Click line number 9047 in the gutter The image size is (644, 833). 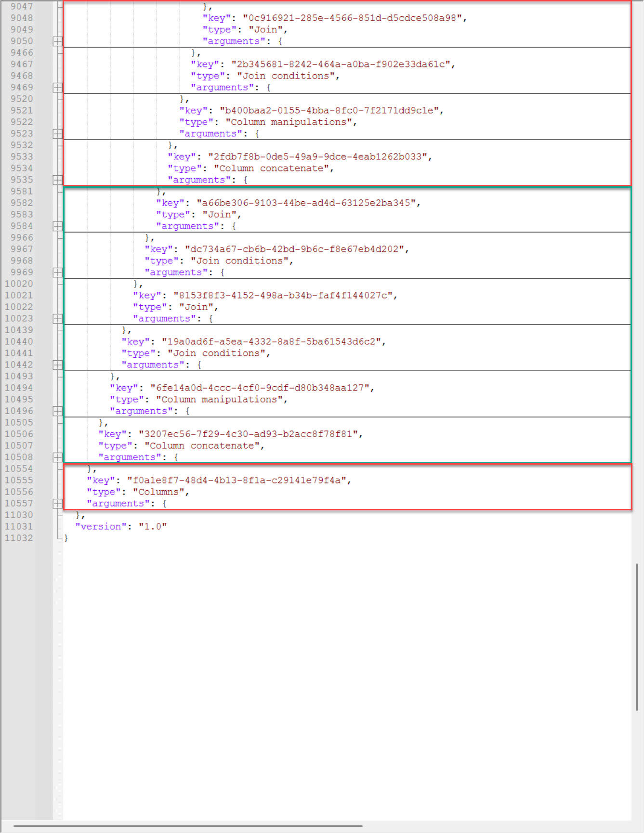(x=22, y=7)
